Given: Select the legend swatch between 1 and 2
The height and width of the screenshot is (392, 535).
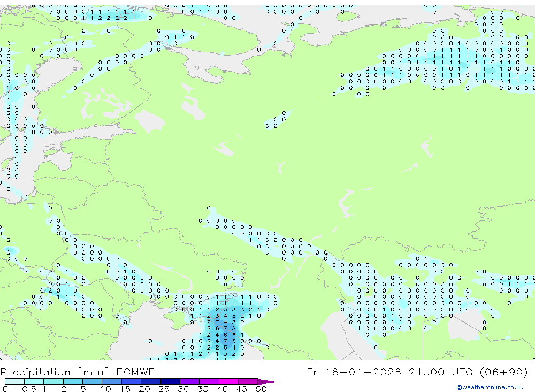Looking at the screenshot, I should (x=53, y=381).
